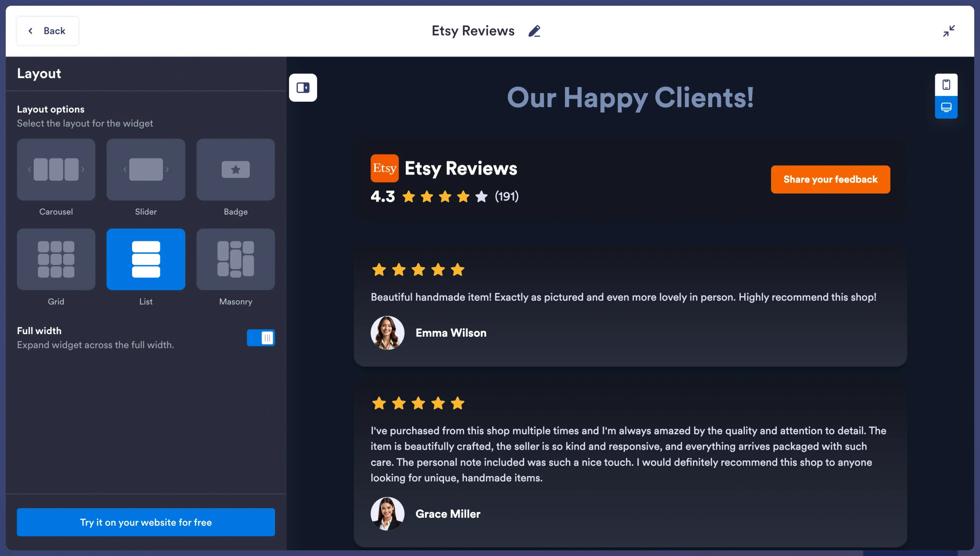Click the Etsy logo in the widget header
Image resolution: width=980 pixels, height=556 pixels.
pos(384,168)
